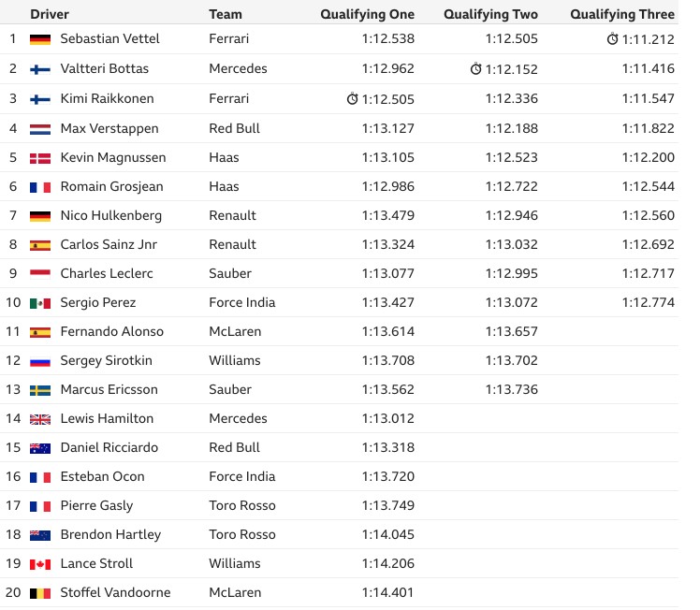The image size is (700, 610).
Task: Click the Toro Rosso team for Pierre Gasly
Action: [x=242, y=505]
